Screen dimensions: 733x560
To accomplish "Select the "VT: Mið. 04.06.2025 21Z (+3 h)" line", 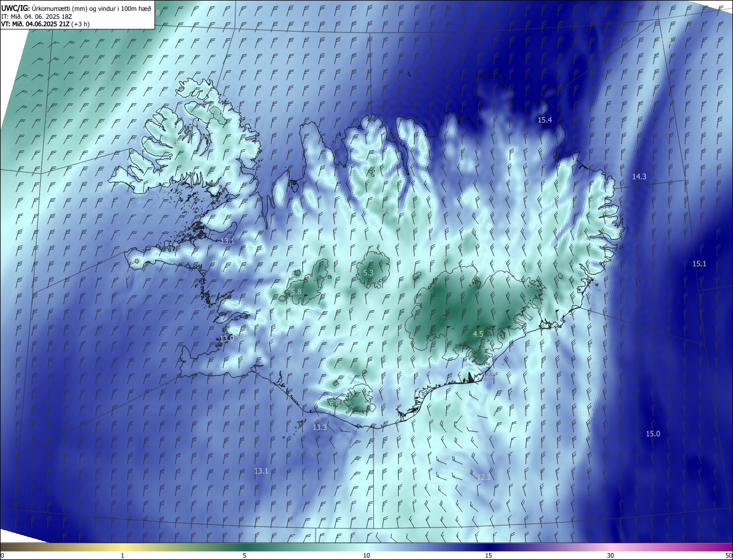I will (45, 24).
